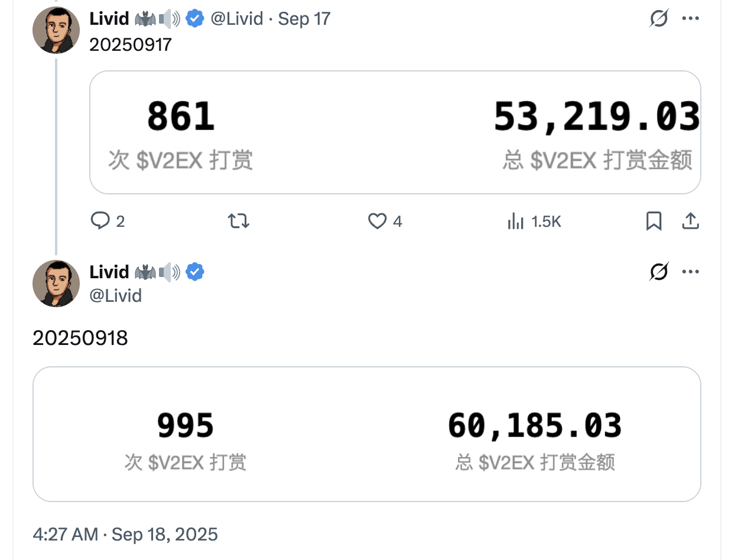Open the Sep 17 timestamp link
Screen dimensions: 741x560
(304, 19)
